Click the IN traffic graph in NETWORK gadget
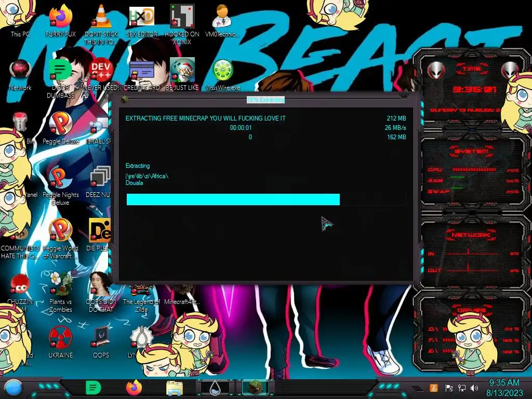 pyautogui.click(x=472, y=252)
